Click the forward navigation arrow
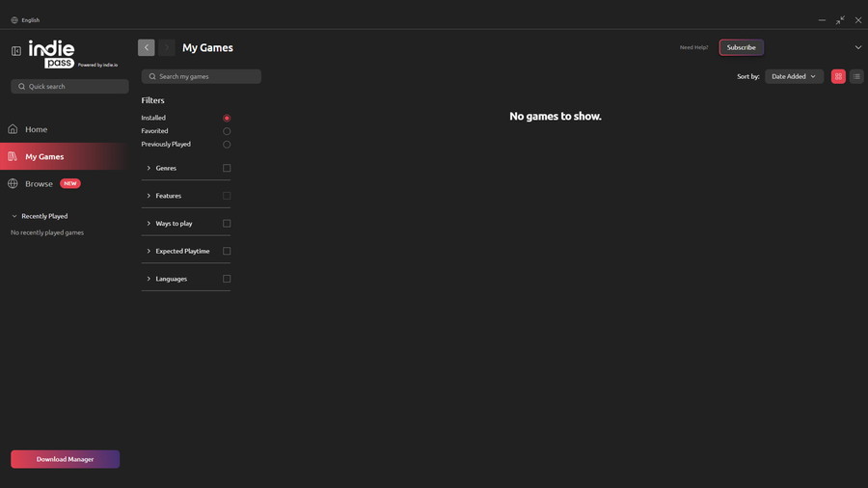Viewport: 868px width, 488px height. coord(167,47)
